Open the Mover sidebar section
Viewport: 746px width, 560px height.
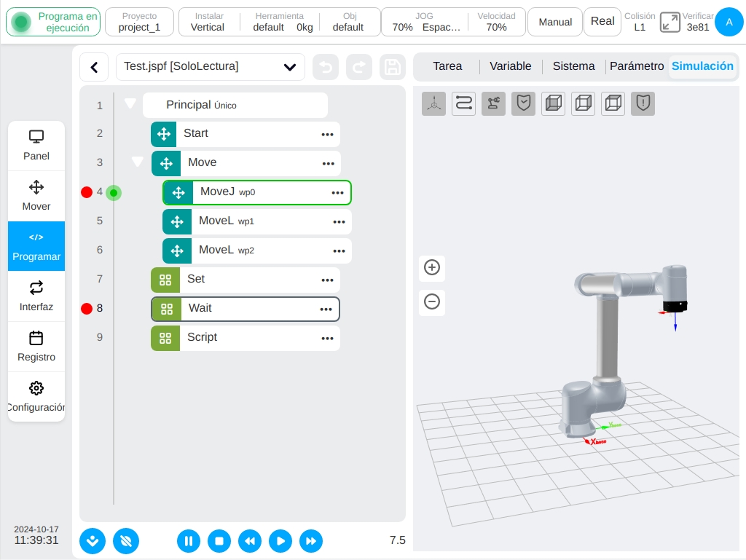click(x=36, y=196)
